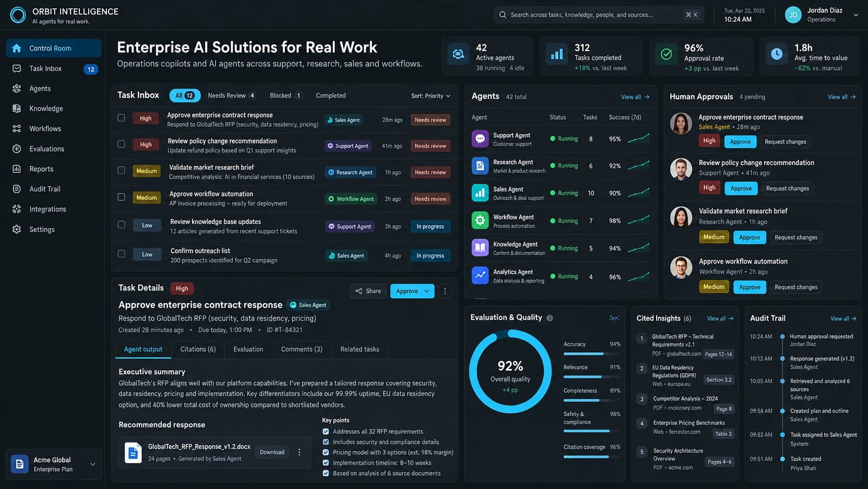Screen dimensions: 868x489
Task: Open the Approve split-button arrow in Task Details
Action: [427, 291]
